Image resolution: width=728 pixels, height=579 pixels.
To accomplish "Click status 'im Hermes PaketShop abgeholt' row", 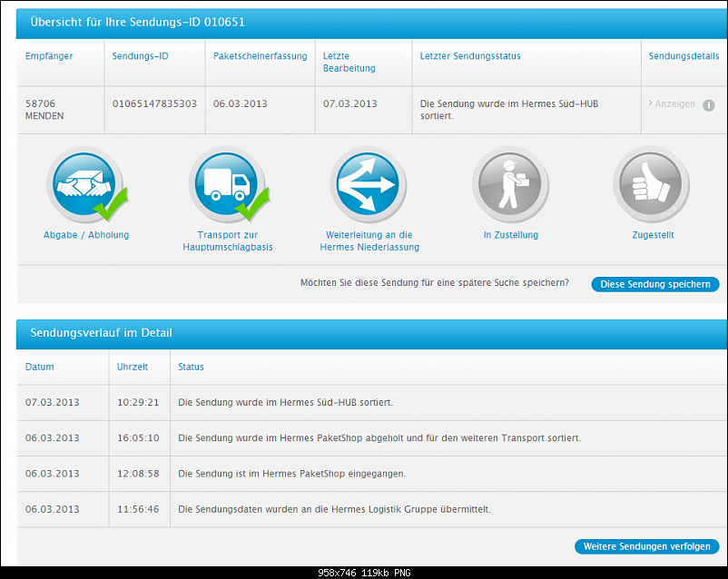I will [x=379, y=437].
